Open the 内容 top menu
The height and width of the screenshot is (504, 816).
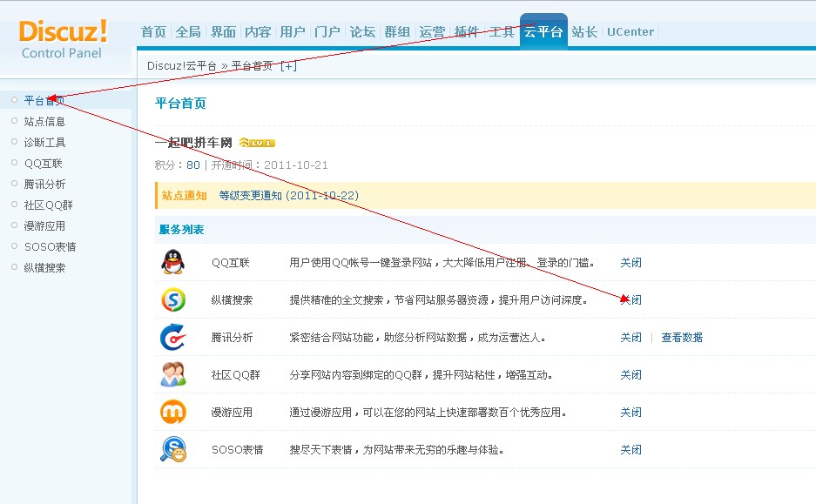[258, 32]
